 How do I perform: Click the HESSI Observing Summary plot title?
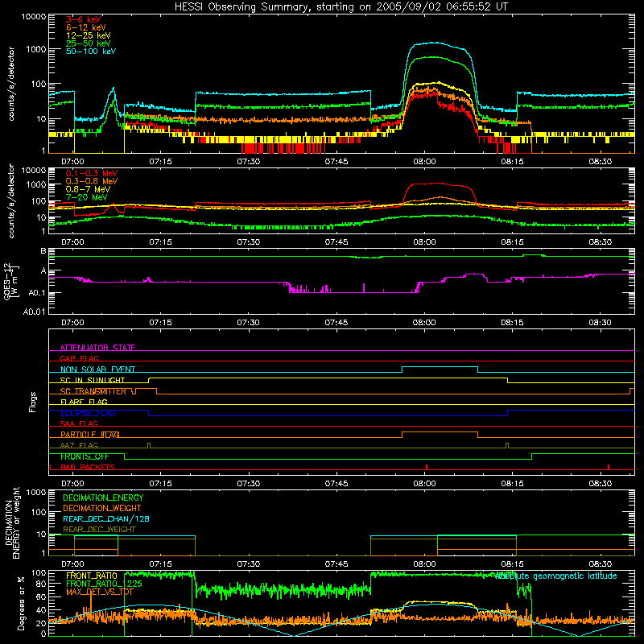pos(341,7)
